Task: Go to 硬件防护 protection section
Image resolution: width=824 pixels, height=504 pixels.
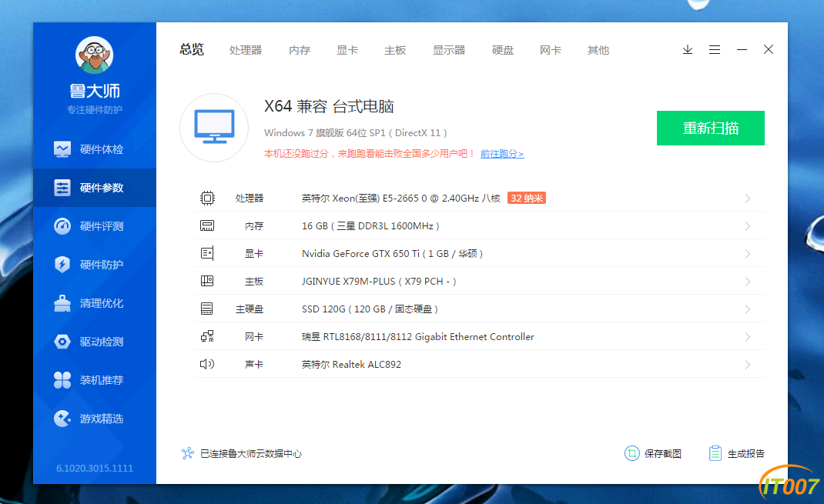Action: point(95,265)
